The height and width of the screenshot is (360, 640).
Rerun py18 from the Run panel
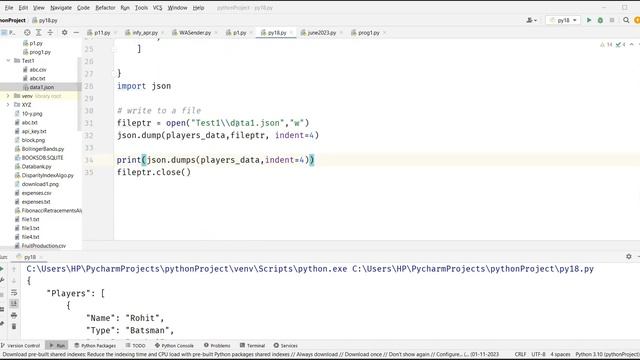tap(2, 269)
